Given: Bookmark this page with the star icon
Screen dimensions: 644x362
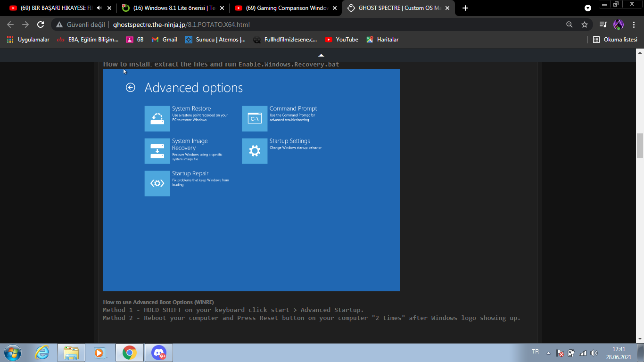Looking at the screenshot, I should (585, 25).
